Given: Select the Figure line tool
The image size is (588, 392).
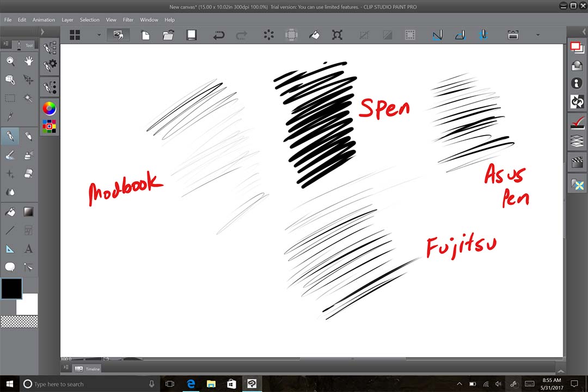Looking at the screenshot, I should [10, 230].
